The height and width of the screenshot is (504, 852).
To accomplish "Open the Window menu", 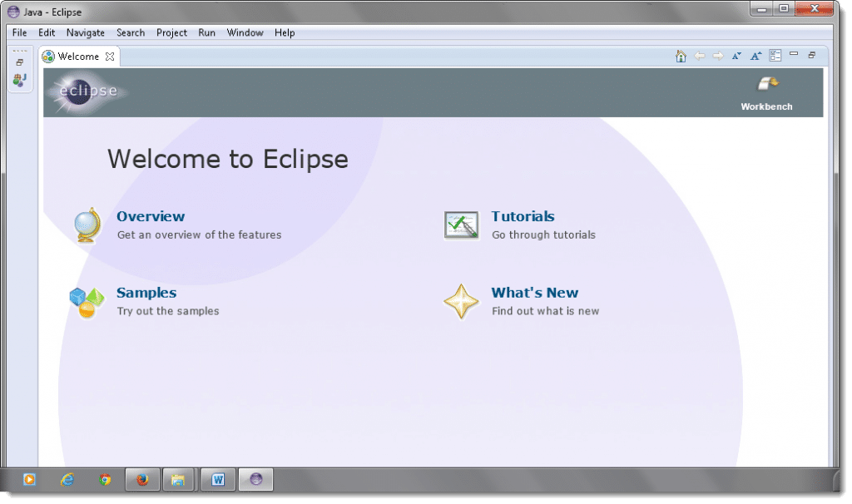I will [x=245, y=32].
